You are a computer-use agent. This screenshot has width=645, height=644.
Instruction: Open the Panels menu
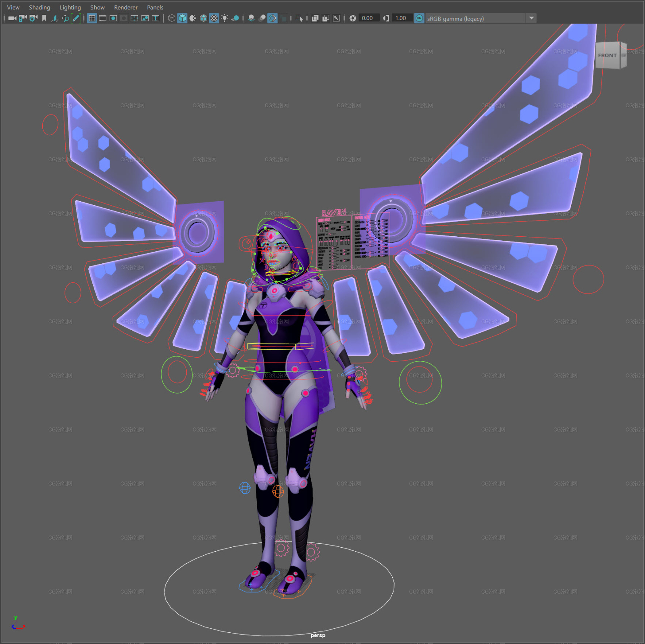pos(155,7)
